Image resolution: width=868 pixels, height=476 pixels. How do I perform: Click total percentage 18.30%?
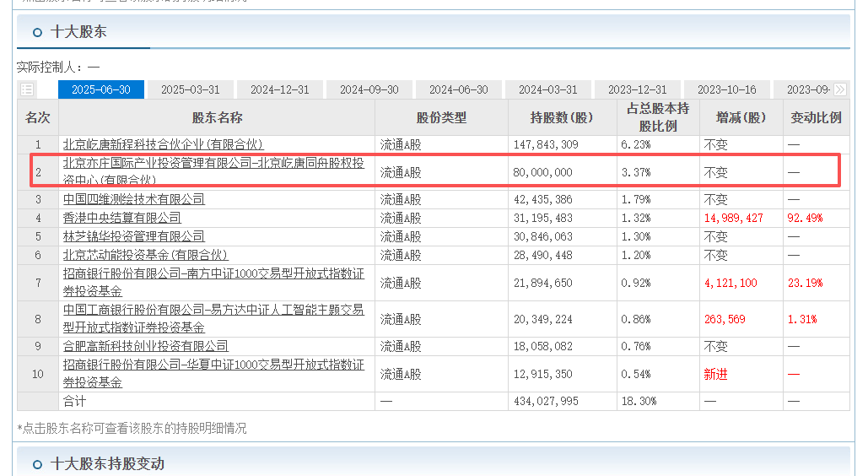click(639, 401)
